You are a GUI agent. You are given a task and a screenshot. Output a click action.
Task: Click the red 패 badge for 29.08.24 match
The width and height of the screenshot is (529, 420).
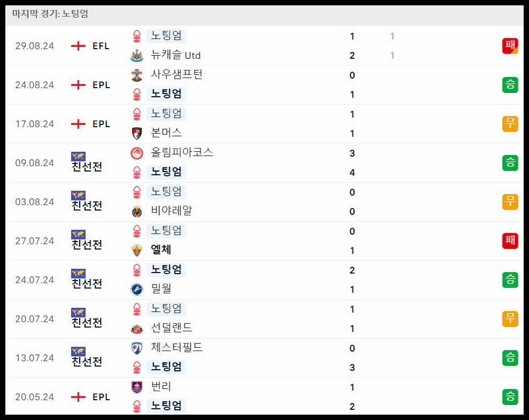pyautogui.click(x=510, y=46)
